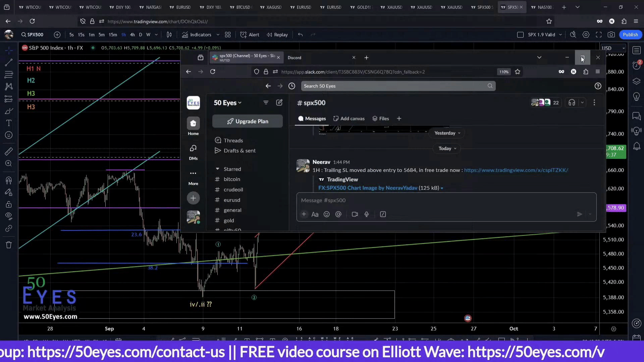
Task: Create an Alert in TradingView
Action: pos(250,35)
